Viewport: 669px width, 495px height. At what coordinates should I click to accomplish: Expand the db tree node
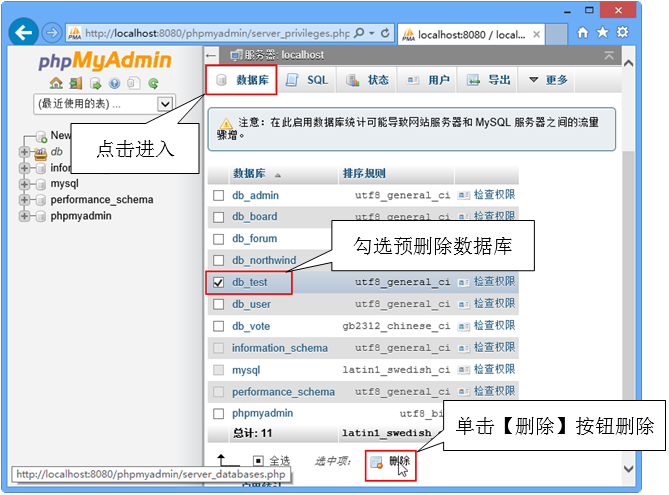[24, 151]
